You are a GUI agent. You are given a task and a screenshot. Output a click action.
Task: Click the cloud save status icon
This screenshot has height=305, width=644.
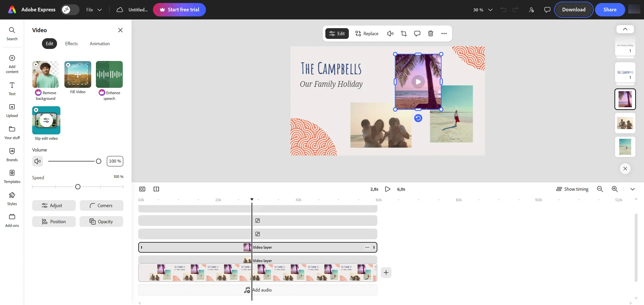[120, 10]
